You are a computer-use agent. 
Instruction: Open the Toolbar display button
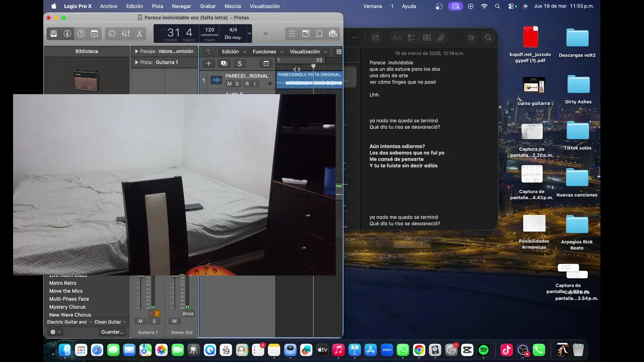point(94,34)
